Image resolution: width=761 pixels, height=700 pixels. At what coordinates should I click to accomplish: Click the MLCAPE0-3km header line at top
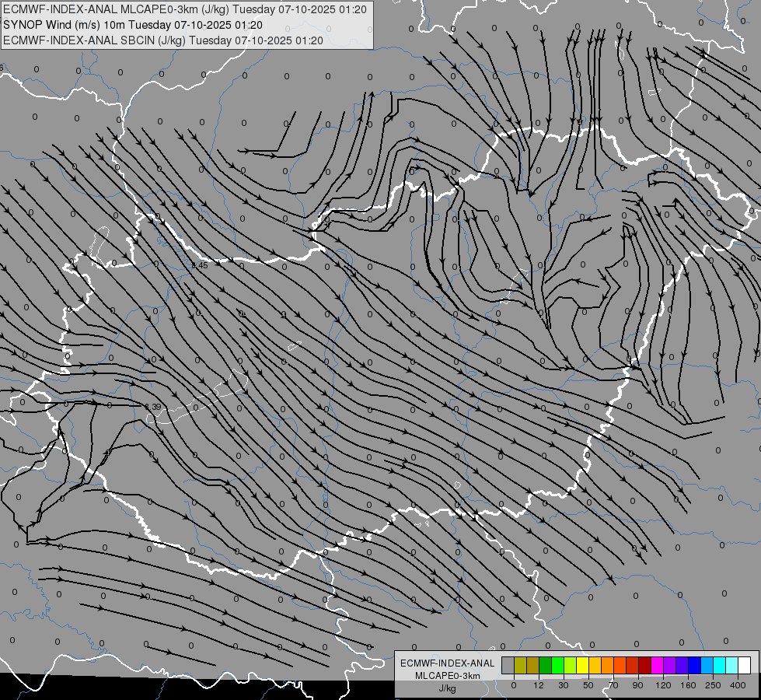(x=185, y=9)
